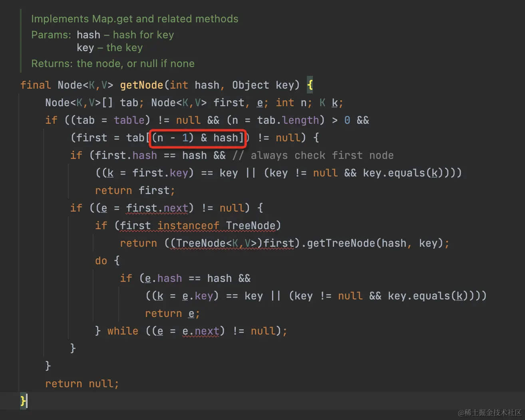This screenshot has width=525, height=420.
Task: Click '(n - 1) & hash' index expression
Action: pos(195,138)
